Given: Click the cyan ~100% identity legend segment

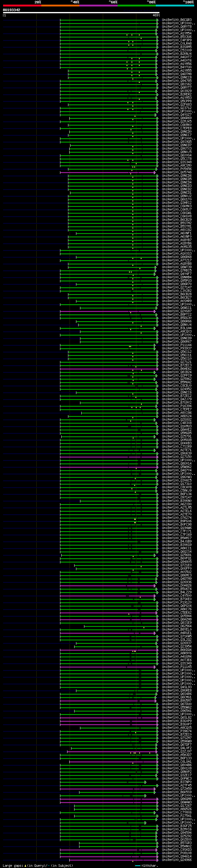Looking at the screenshot, I should point(175,6).
